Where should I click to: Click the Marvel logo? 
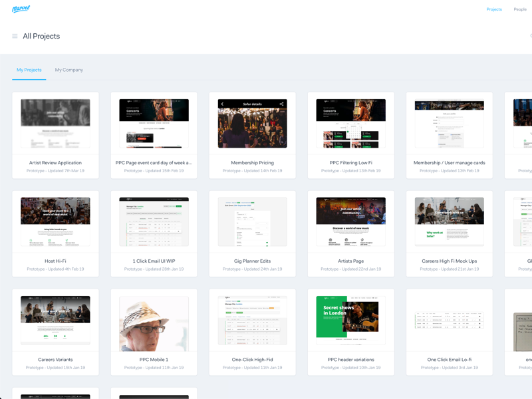pyautogui.click(x=21, y=9)
